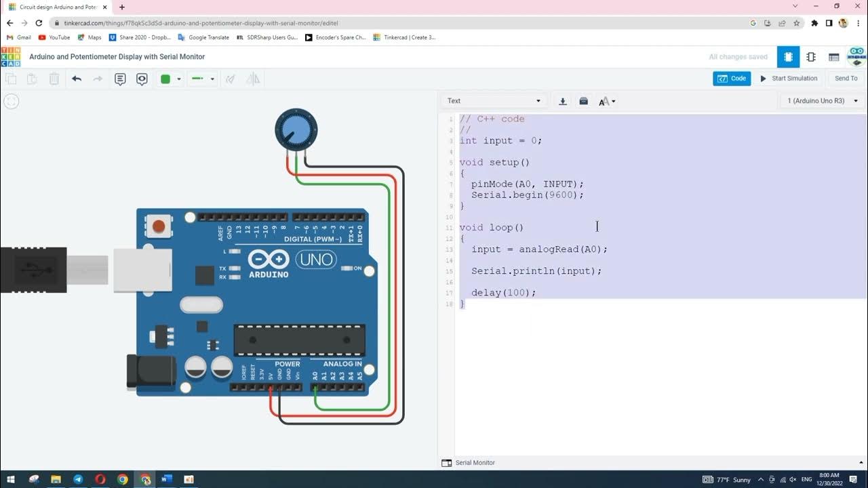
Task: Open the Component list view
Action: pos(834,57)
